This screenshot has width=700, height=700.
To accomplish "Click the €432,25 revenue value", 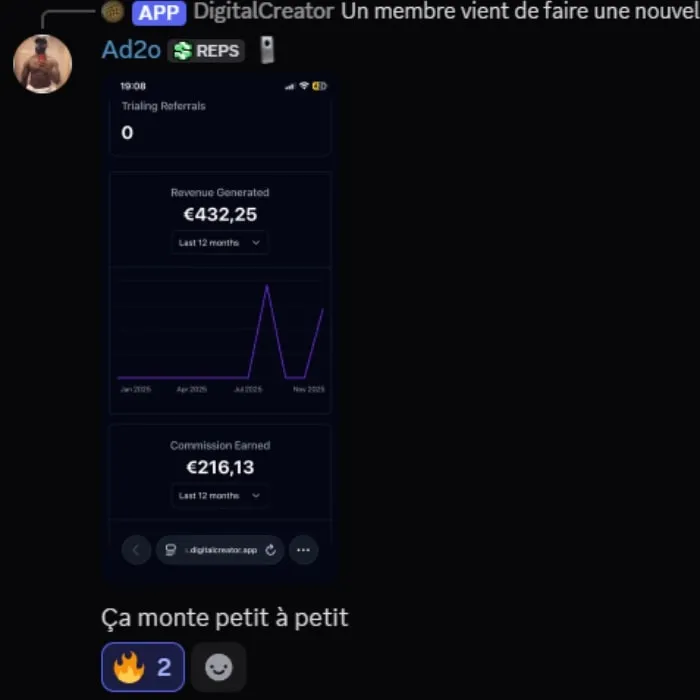I will pyautogui.click(x=220, y=214).
